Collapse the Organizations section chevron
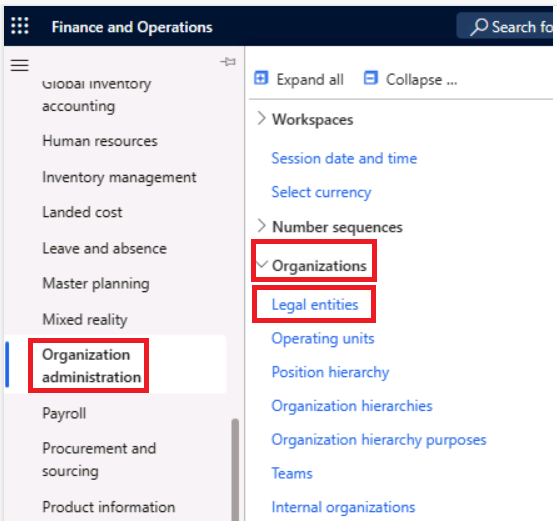Viewport: 557px width, 521px height. click(262, 264)
